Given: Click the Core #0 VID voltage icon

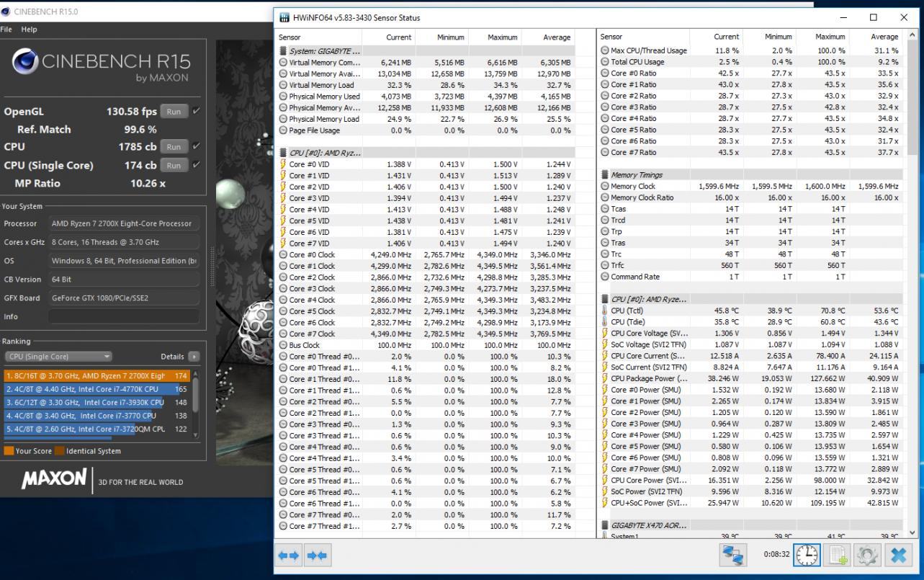Looking at the screenshot, I should (x=283, y=164).
